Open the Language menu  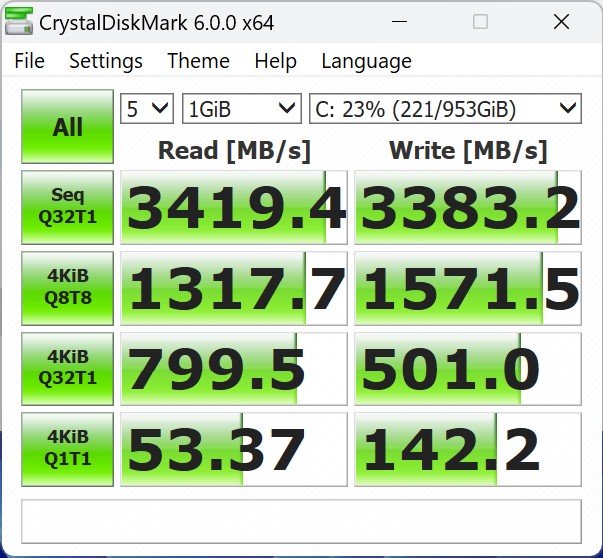click(x=366, y=61)
